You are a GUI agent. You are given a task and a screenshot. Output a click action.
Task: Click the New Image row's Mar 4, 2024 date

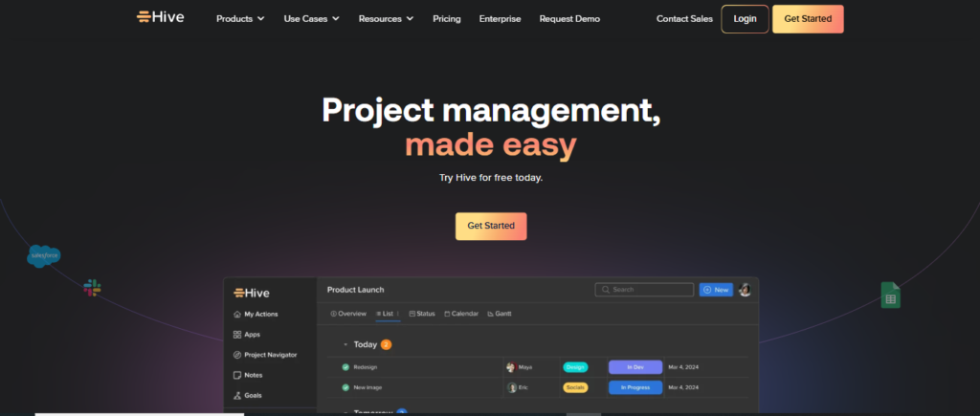pyautogui.click(x=683, y=387)
